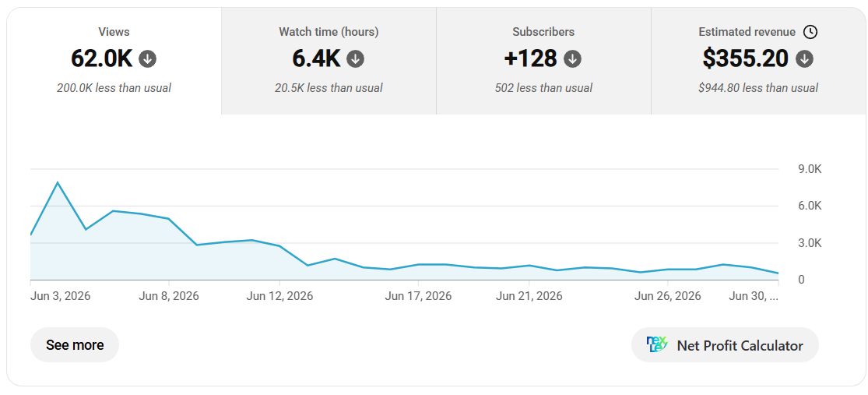
Task: Click the down-arrow icon beside $355.20 revenue
Action: coord(804,58)
